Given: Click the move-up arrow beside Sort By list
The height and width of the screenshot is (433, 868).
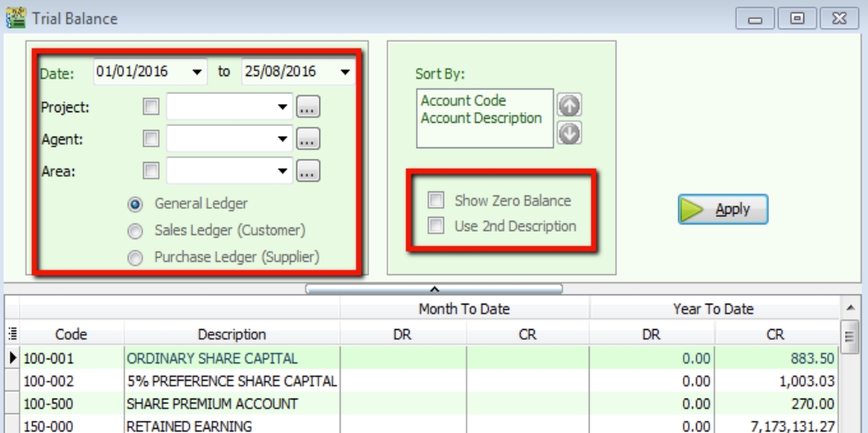Looking at the screenshot, I should coord(570,106).
